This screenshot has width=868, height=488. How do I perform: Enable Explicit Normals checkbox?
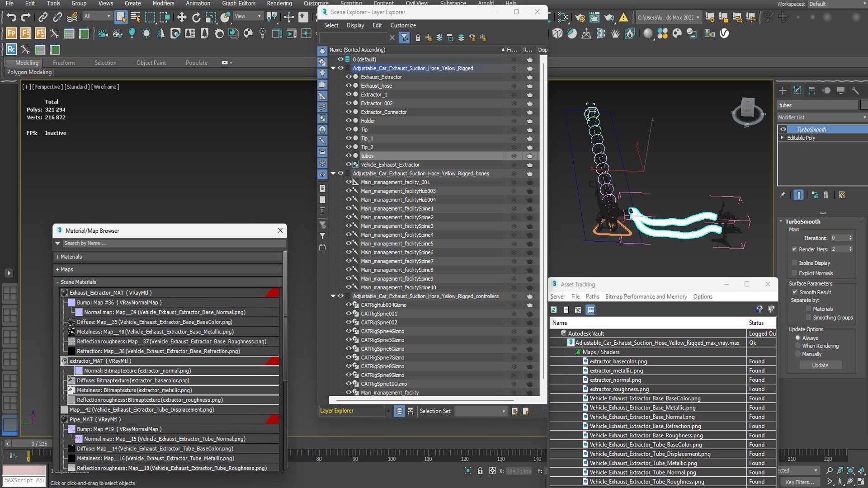pos(794,273)
